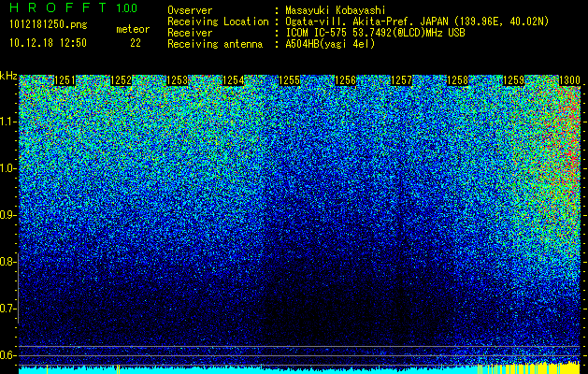The height and width of the screenshot is (374, 588).
Task: Click the filename 1012181250.png
Action: click(49, 25)
